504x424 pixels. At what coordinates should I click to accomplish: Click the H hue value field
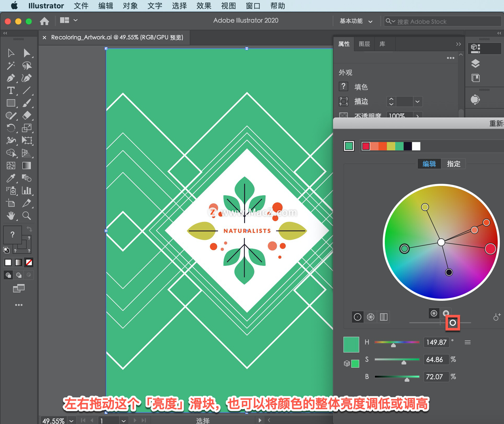click(x=436, y=342)
